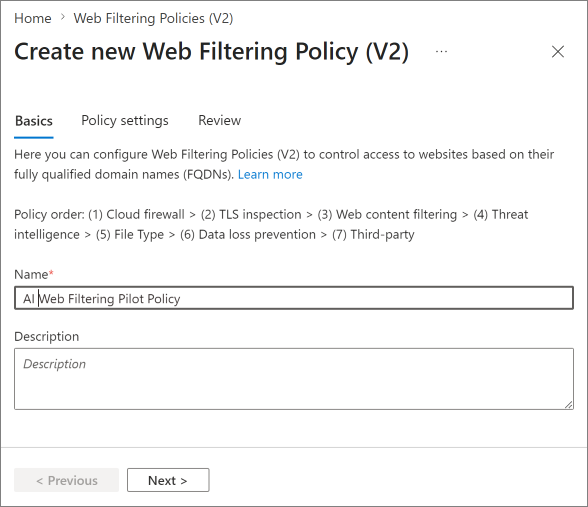
Task: Click into the Description text area
Action: click(x=294, y=379)
